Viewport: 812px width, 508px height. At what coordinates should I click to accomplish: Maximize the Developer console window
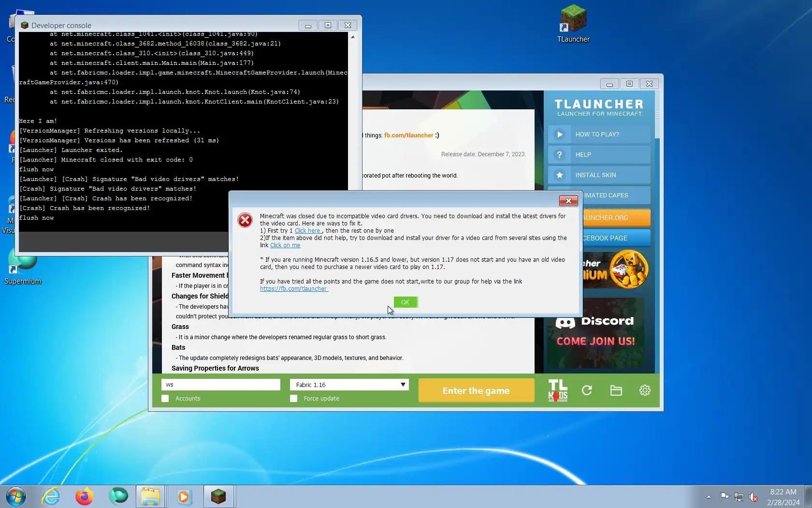328,25
